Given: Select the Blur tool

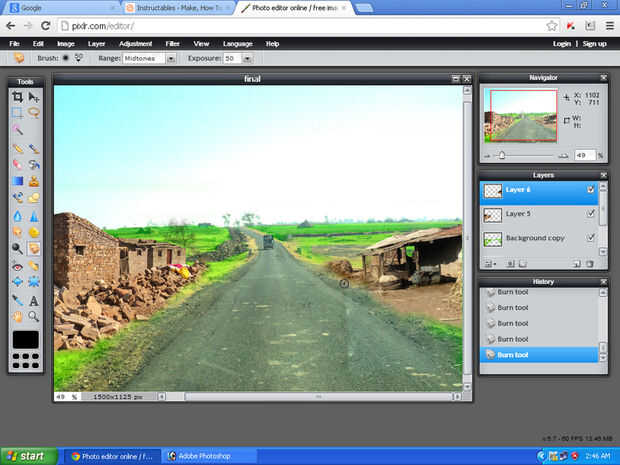Looking at the screenshot, I should (17, 216).
